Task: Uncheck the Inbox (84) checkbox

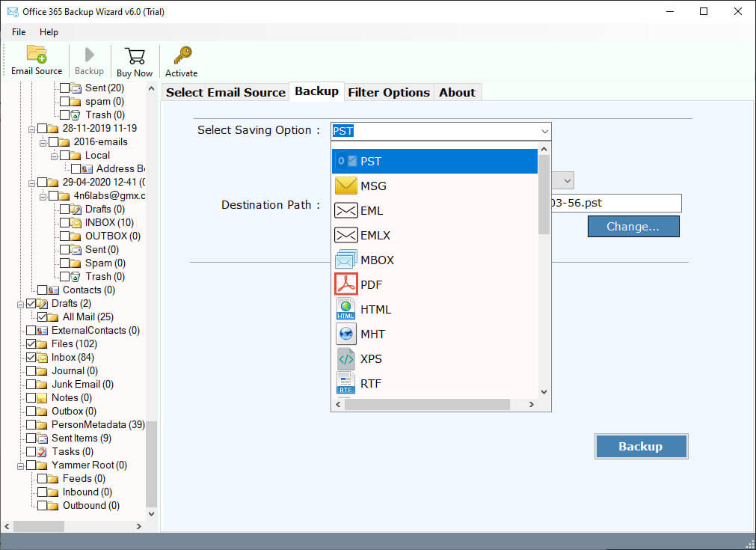Action: click(31, 358)
